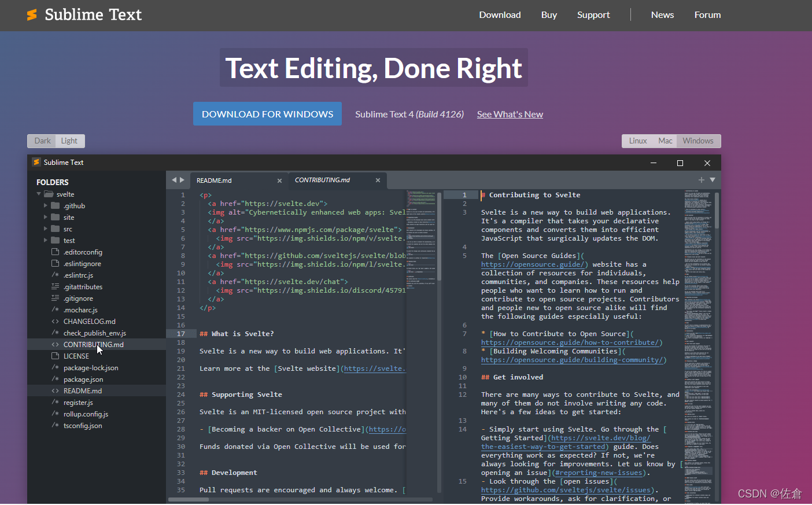Click the package-lock.json code icon
This screenshot has width=812, height=505.
click(56, 367)
